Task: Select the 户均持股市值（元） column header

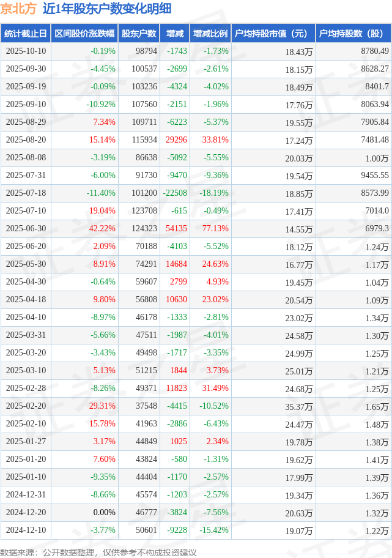Action: pyautogui.click(x=274, y=34)
